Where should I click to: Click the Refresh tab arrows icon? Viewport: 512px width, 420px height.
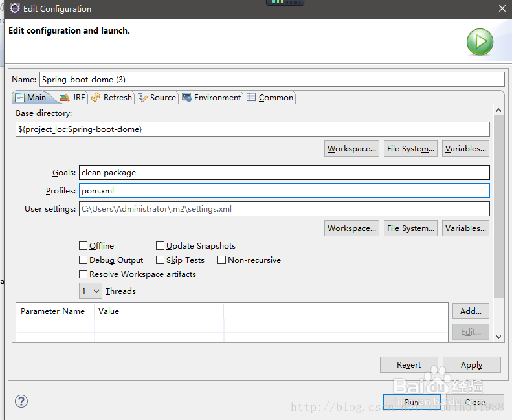96,97
